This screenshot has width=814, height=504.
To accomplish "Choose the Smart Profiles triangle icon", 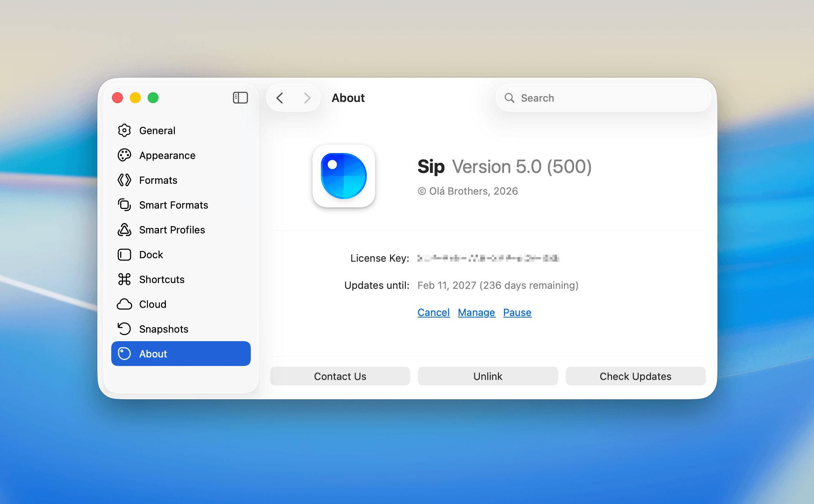I will tap(124, 230).
